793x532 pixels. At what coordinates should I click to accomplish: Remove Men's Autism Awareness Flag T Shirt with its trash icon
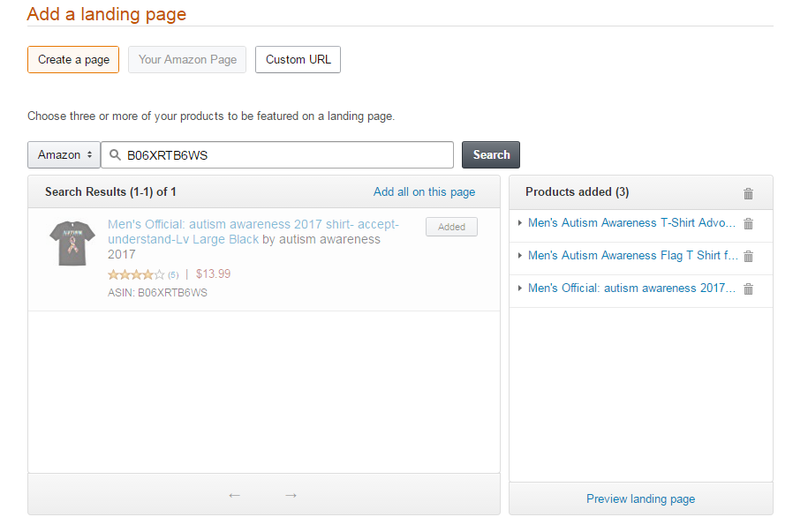tap(748, 256)
